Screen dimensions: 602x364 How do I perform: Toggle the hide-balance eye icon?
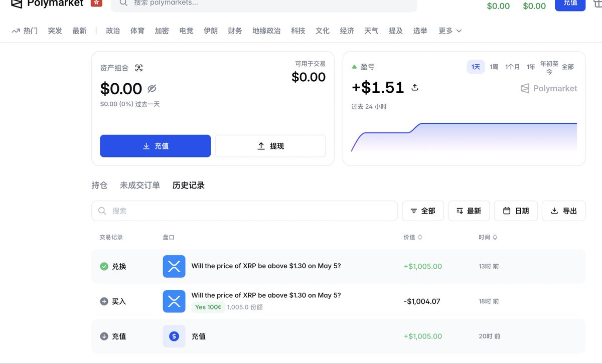(x=152, y=89)
